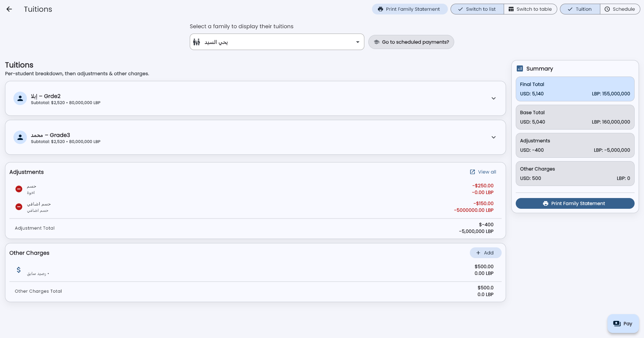This screenshot has width=644, height=338.
Task: Expand the Grde2 student tuition card
Action: (494, 98)
